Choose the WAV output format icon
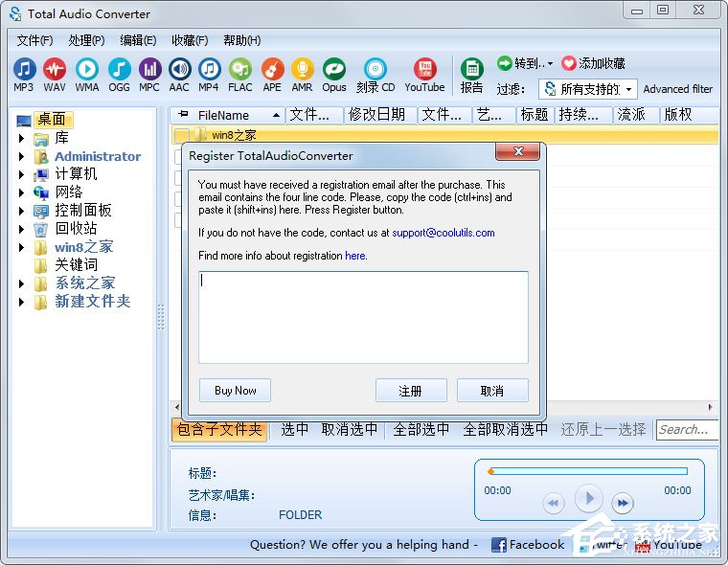728x565 pixels. (55, 75)
